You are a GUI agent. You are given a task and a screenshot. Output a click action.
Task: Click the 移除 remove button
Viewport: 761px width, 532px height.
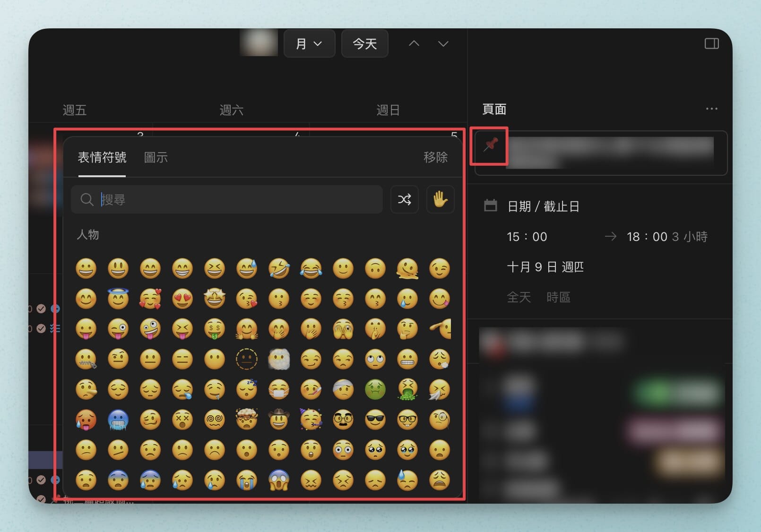pyautogui.click(x=435, y=157)
